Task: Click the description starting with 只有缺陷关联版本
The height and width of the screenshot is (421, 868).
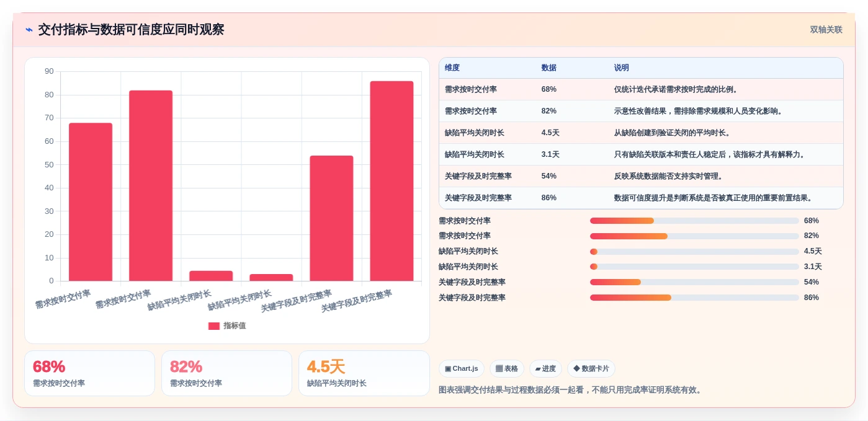Action: [710, 155]
